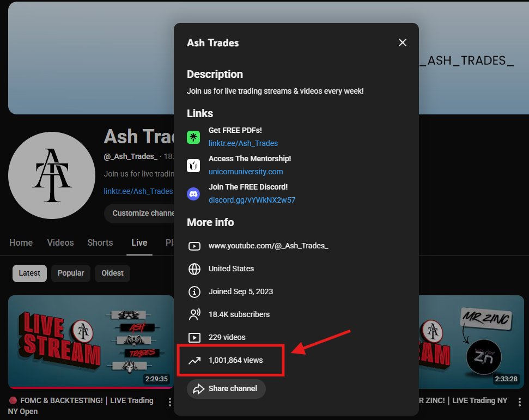
Task: Click the Get FREE PDFs! link title
Action: coord(235,130)
